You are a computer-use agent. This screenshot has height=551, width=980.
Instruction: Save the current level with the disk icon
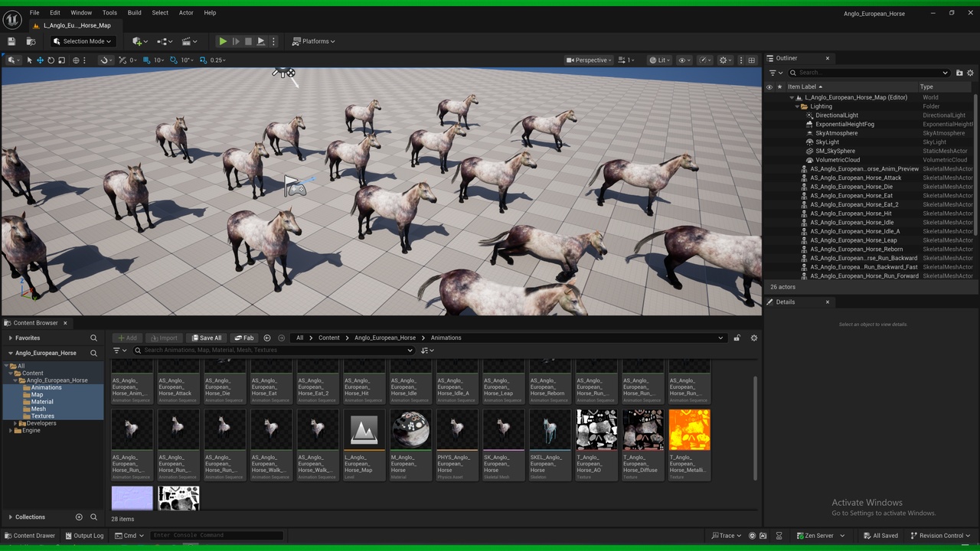tap(11, 41)
